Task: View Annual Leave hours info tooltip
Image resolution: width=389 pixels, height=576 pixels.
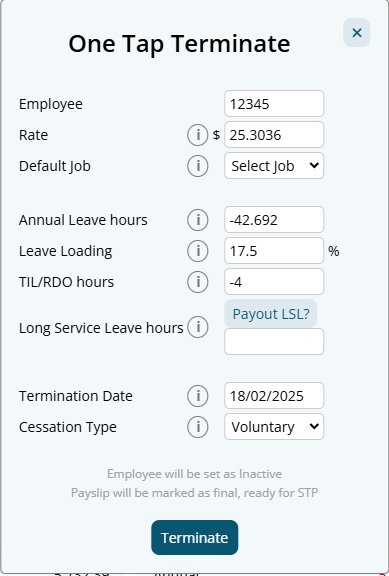Action: pos(198,220)
